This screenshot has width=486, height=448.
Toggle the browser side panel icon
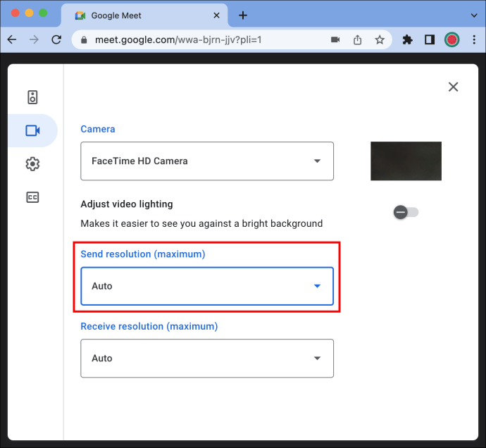click(430, 39)
